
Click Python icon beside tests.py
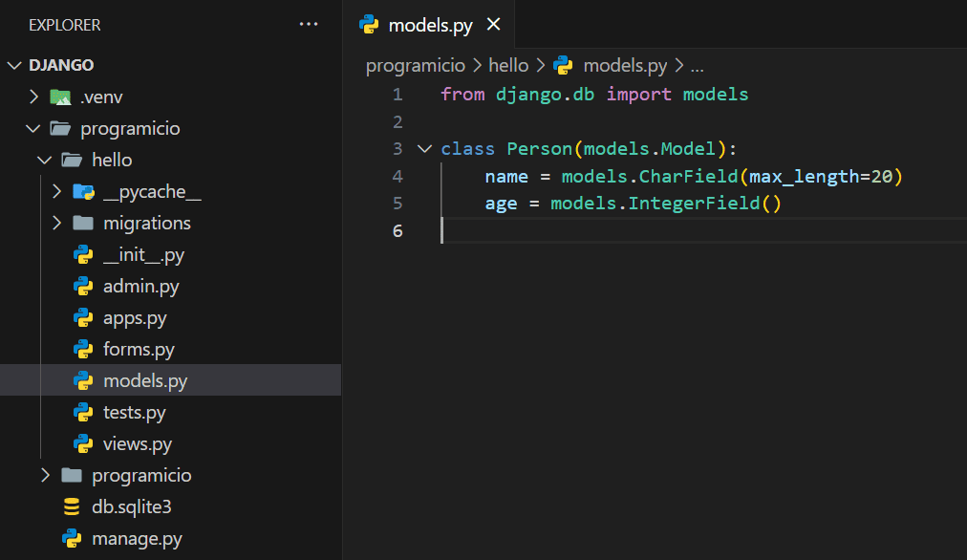[x=83, y=412]
